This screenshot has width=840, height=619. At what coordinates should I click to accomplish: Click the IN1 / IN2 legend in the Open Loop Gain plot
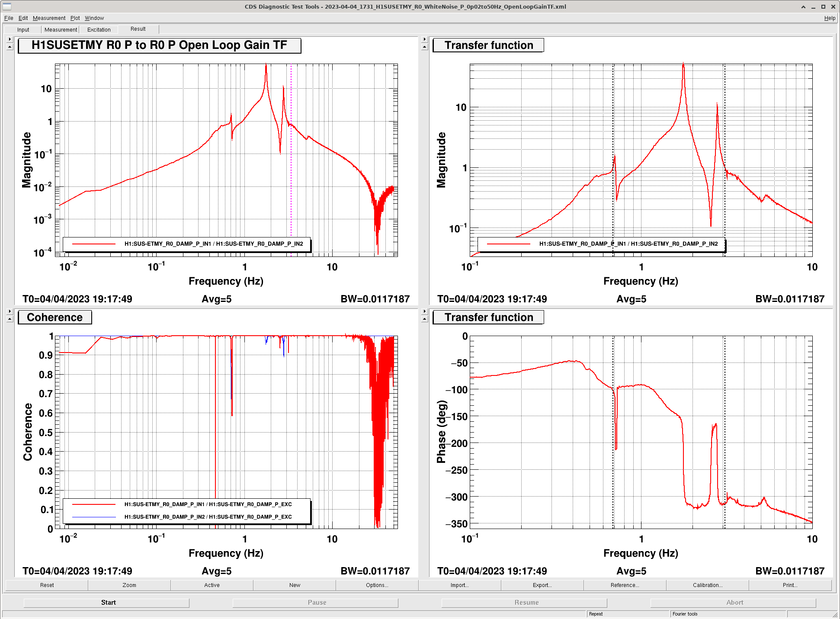coord(187,244)
